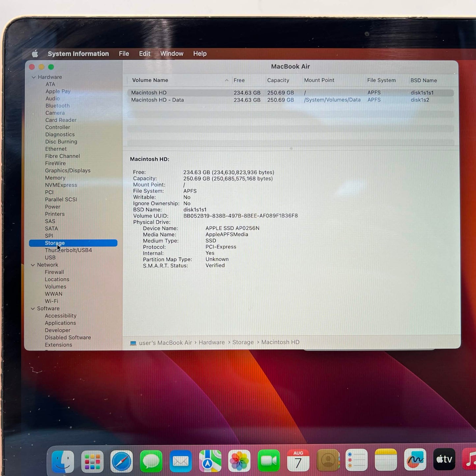
Task: Select Power in the sidebar
Action: click(x=53, y=207)
